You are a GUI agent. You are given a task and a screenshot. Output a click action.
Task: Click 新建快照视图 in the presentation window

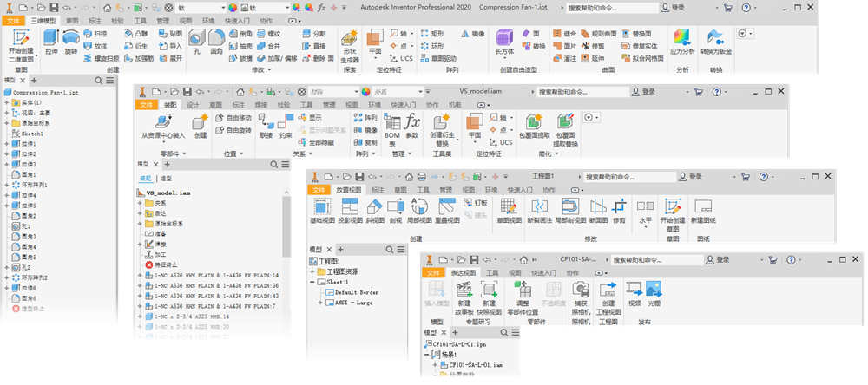click(x=489, y=298)
